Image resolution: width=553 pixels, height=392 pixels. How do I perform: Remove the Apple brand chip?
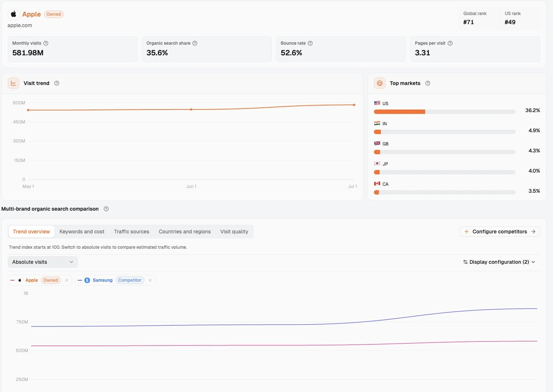tap(67, 280)
